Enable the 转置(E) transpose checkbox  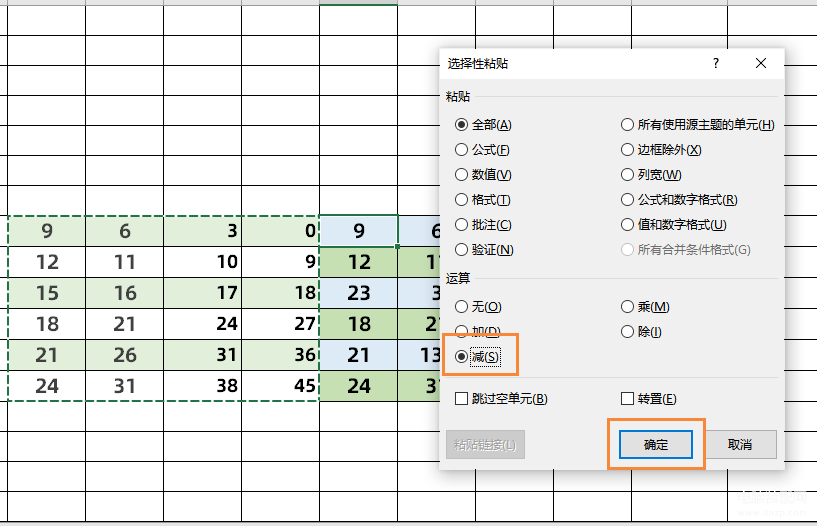pos(649,399)
